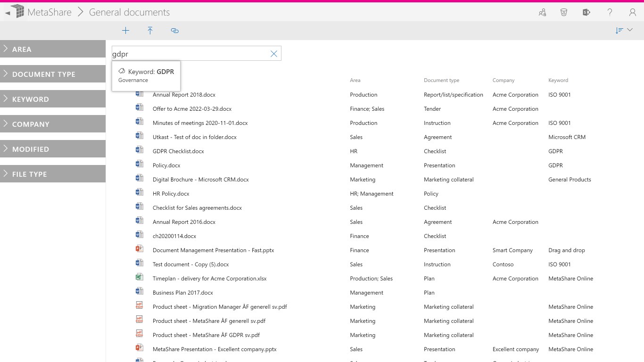Viewport: 644px width, 362px height.
Task: Click Word icon for Policy.docx
Action: tap(139, 165)
